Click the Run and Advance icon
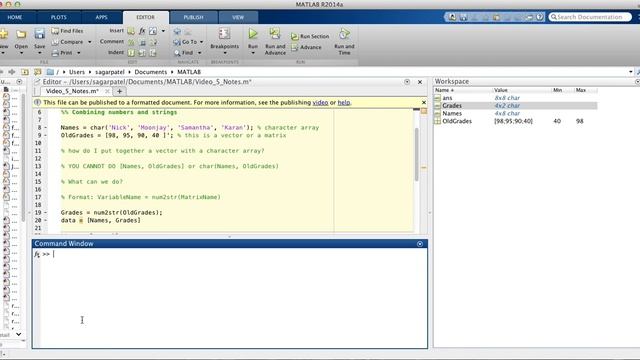Image resolution: width=640 pixels, height=360 pixels. pyautogui.click(x=275, y=33)
